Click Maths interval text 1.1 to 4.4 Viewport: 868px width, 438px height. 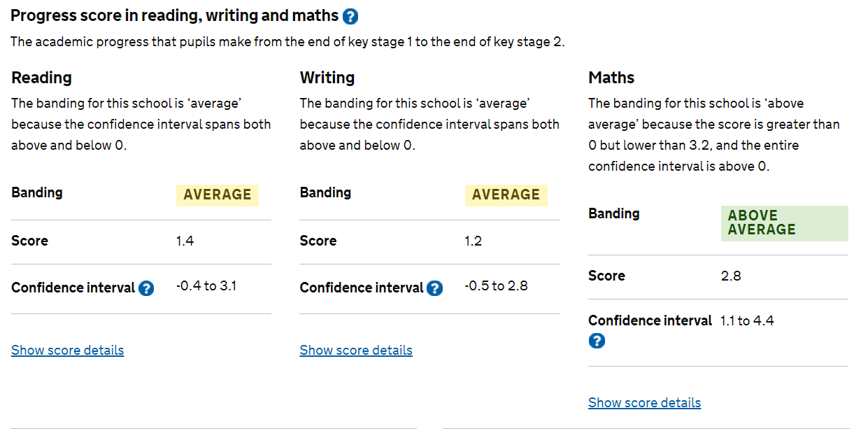point(747,321)
